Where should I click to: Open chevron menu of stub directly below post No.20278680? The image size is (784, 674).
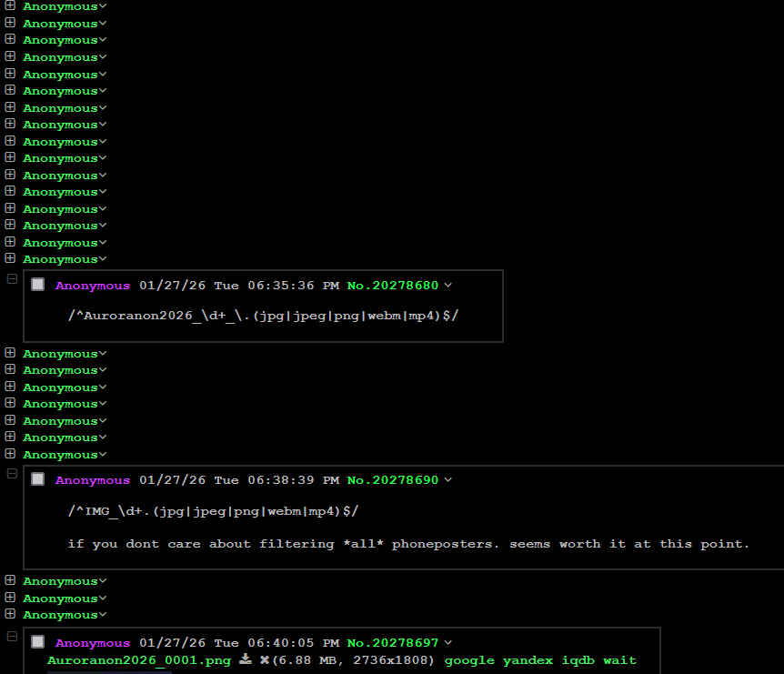(103, 354)
